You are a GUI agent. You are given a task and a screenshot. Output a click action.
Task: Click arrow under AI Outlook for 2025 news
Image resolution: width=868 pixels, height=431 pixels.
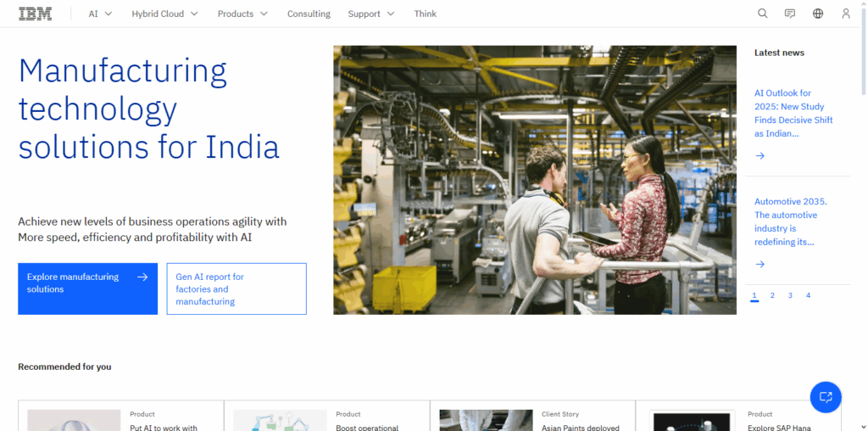[x=760, y=155]
